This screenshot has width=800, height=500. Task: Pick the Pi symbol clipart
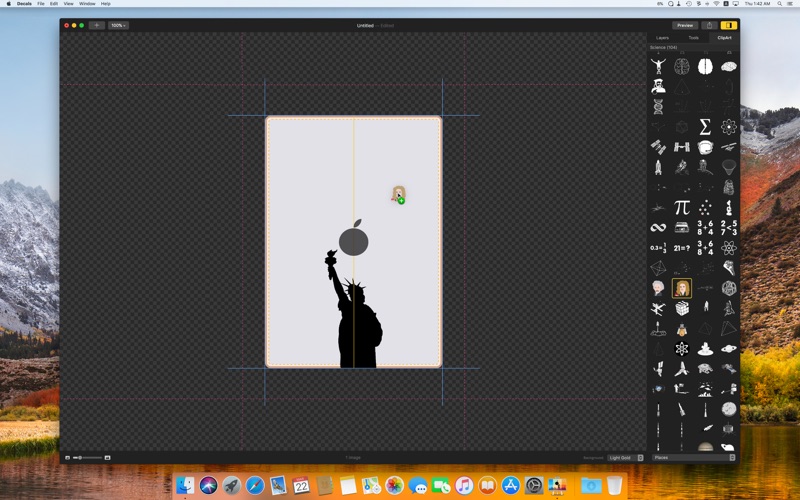pos(682,207)
